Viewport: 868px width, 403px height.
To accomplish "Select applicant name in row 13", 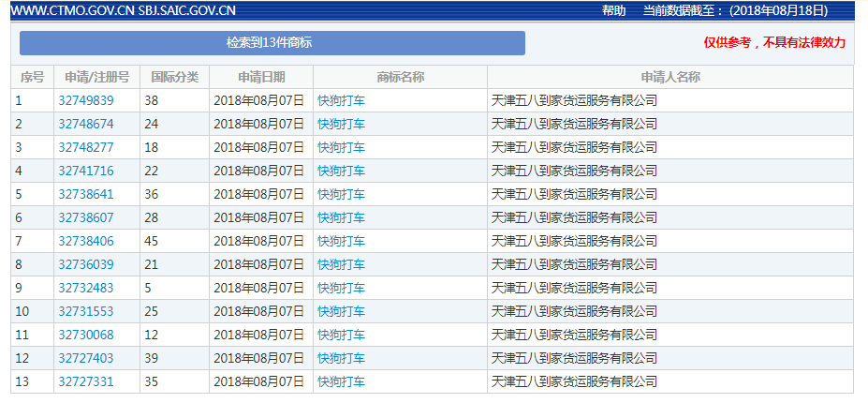I will coord(574,382).
